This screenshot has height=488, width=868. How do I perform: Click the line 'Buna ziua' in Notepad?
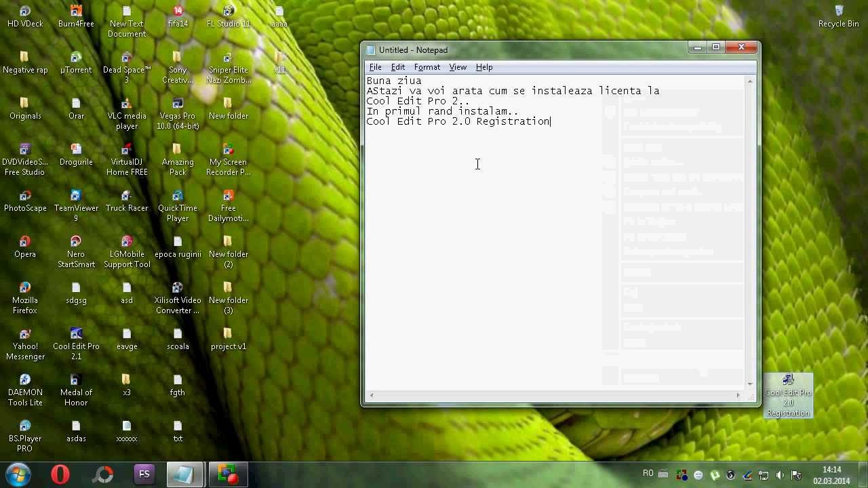point(394,81)
